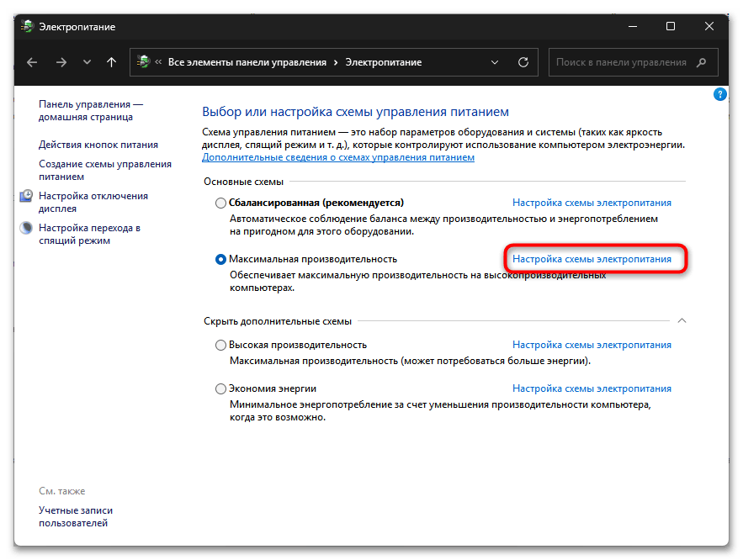The width and height of the screenshot is (743, 560).
Task: Open recent locations chevron next to arrows
Action: click(87, 62)
